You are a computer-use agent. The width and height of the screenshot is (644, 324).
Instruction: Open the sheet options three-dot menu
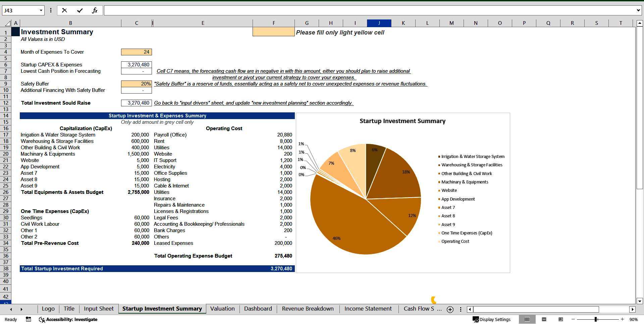(x=461, y=309)
